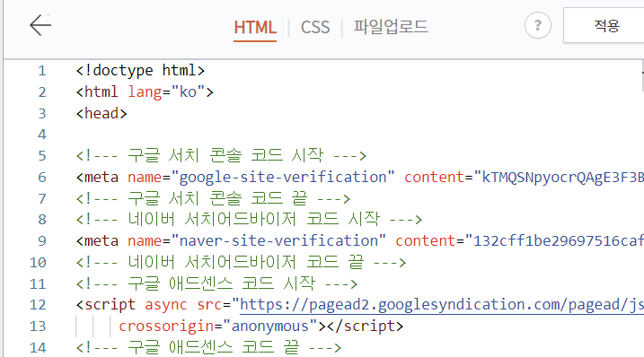Click the pagead2.googlesyndication.com script URL

[442, 305]
